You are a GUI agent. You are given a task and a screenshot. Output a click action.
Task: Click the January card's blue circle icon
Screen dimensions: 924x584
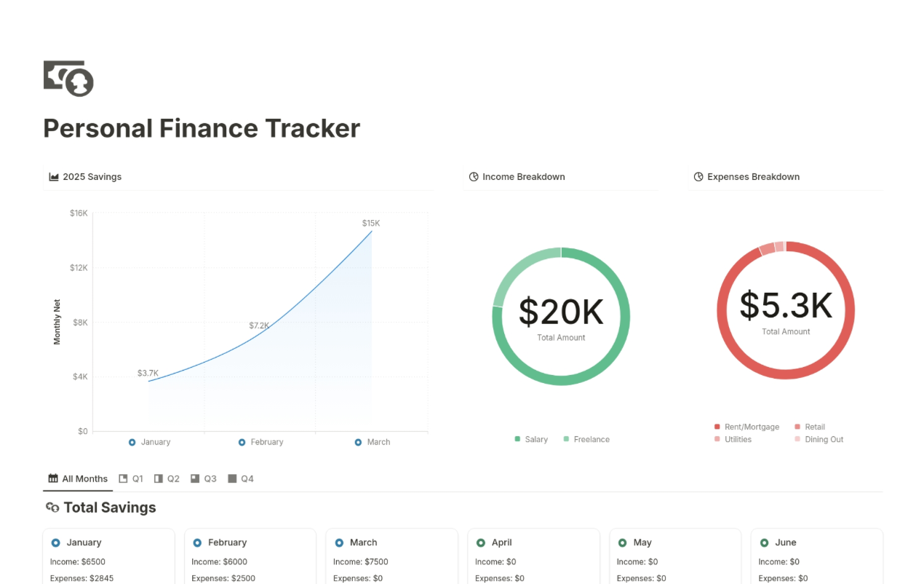point(56,542)
